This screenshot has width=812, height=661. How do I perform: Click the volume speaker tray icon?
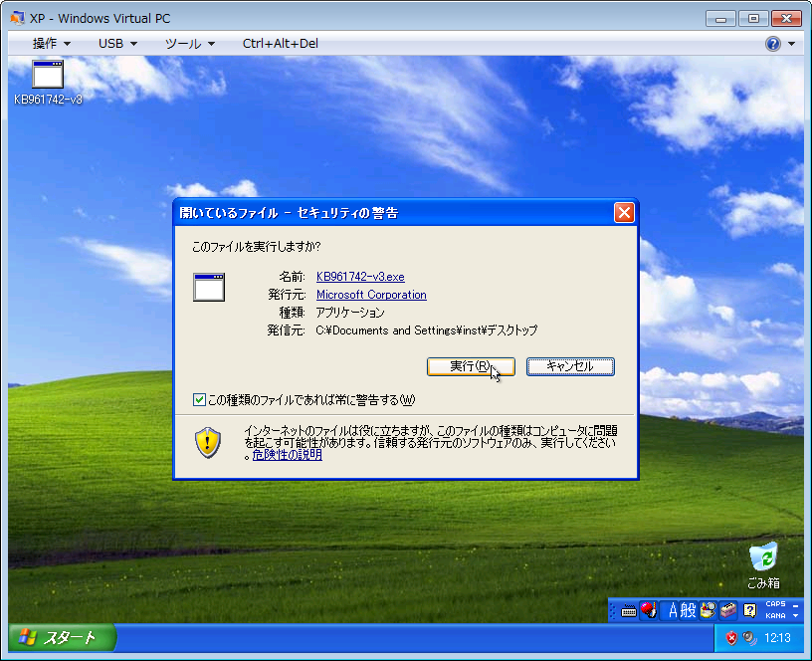click(749, 638)
